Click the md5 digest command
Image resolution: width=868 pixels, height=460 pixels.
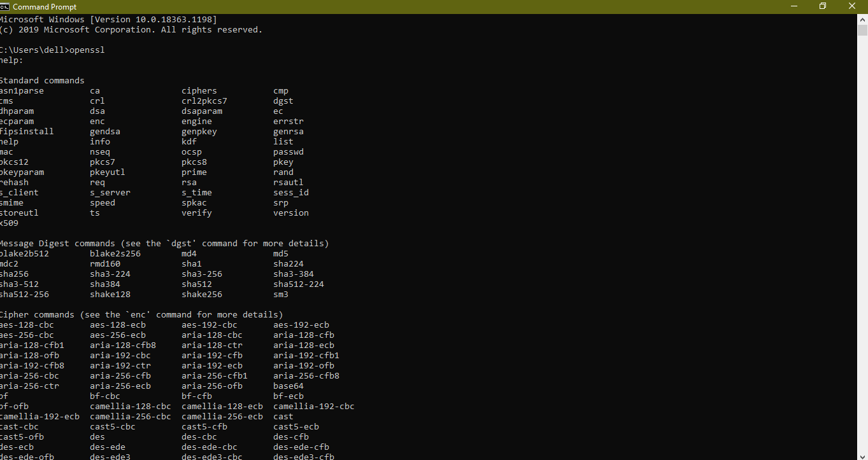coord(281,254)
